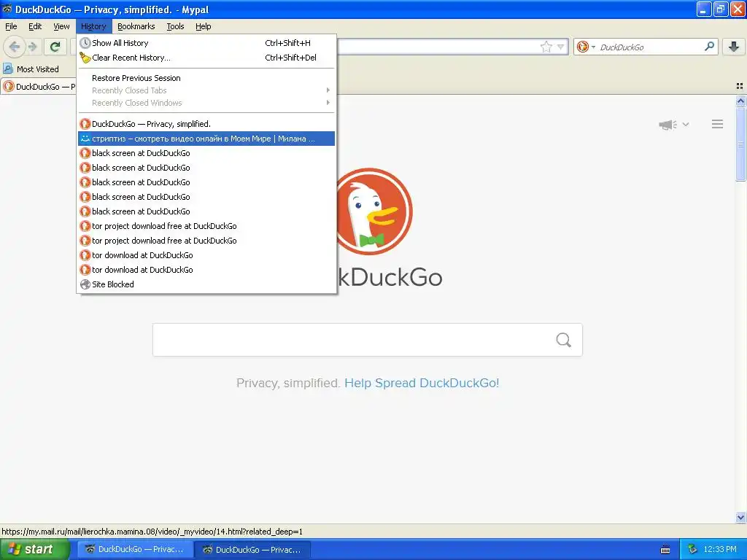Click keyboard icon in system tray

[x=665, y=550]
